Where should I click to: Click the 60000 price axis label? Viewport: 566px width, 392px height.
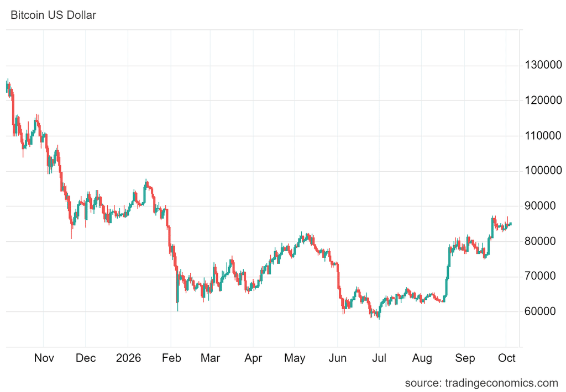point(540,311)
